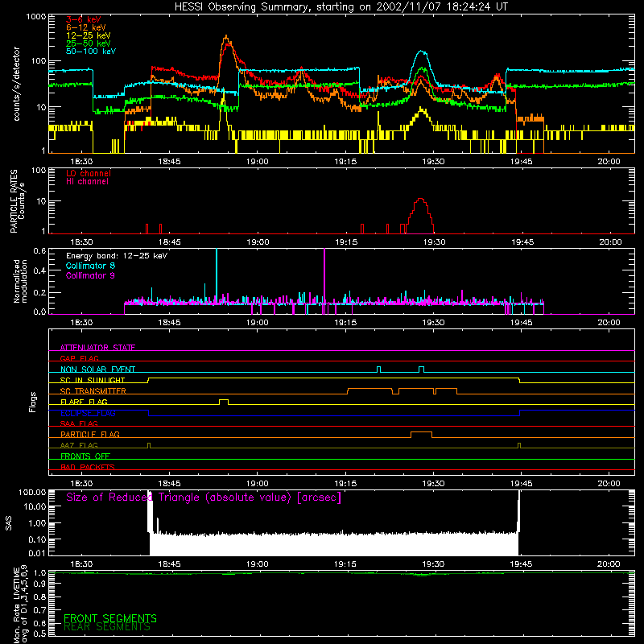This screenshot has height=644, width=644.
Task: Click the 20:00 tick label under the SAS plot
Action: pyautogui.click(x=609, y=564)
